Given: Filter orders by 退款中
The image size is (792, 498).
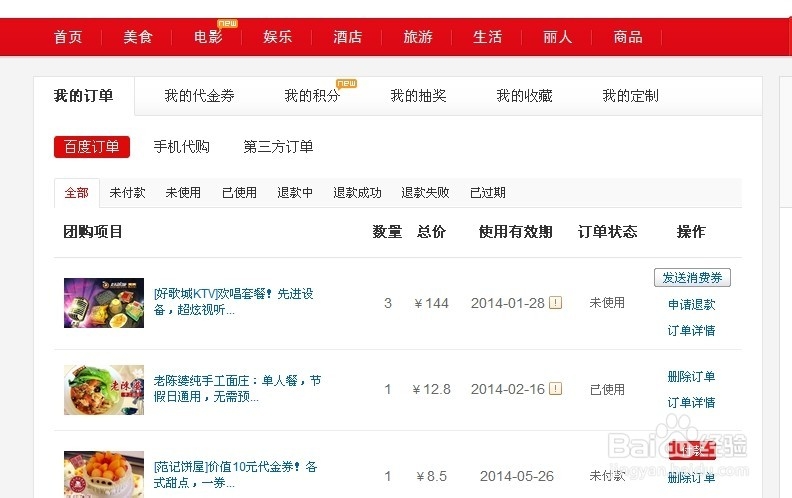Looking at the screenshot, I should point(295,193).
